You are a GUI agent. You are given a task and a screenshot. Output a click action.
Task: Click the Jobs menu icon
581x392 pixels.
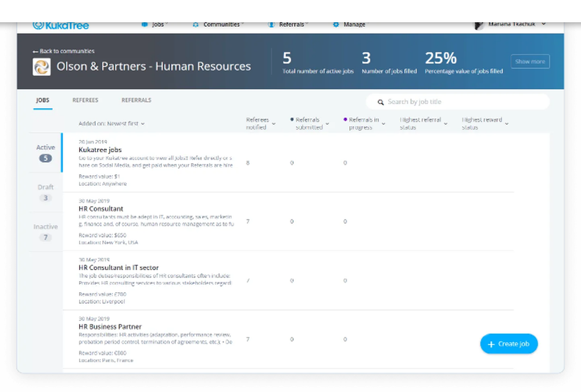coord(145,24)
